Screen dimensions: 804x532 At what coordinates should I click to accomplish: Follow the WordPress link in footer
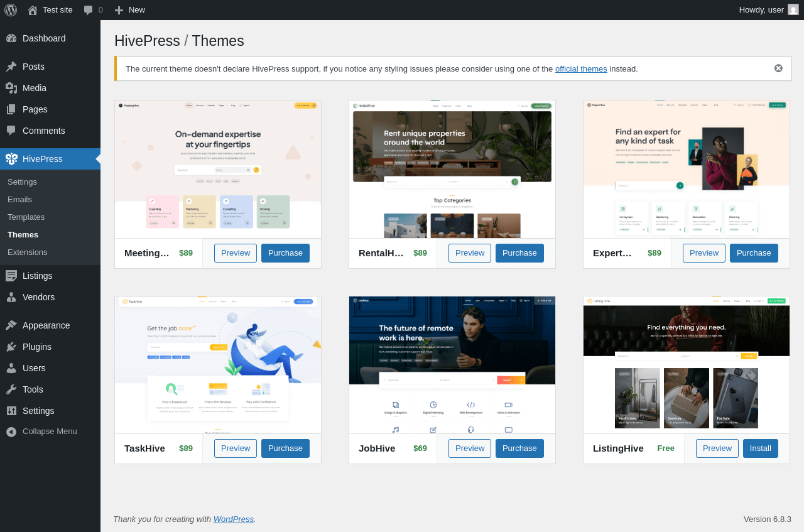tap(234, 519)
